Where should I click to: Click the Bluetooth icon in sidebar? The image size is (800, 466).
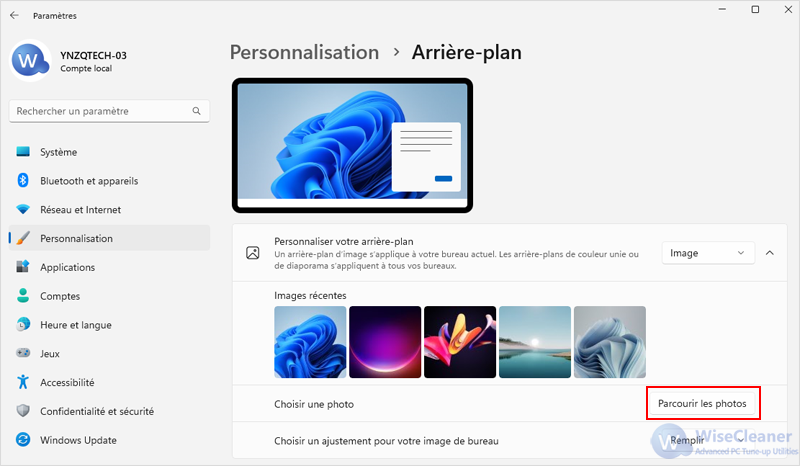pos(23,180)
